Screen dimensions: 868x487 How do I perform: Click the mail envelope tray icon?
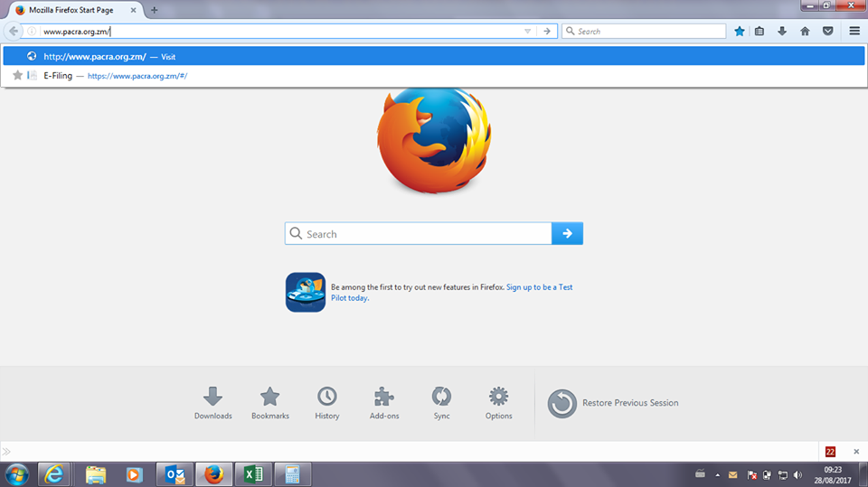[x=733, y=475]
